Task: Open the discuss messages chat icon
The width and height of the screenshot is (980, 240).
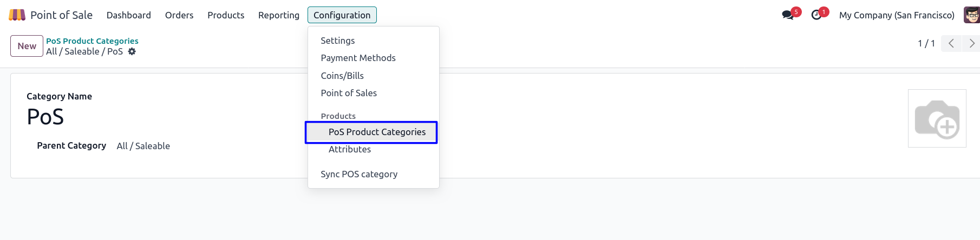Action: (x=788, y=15)
